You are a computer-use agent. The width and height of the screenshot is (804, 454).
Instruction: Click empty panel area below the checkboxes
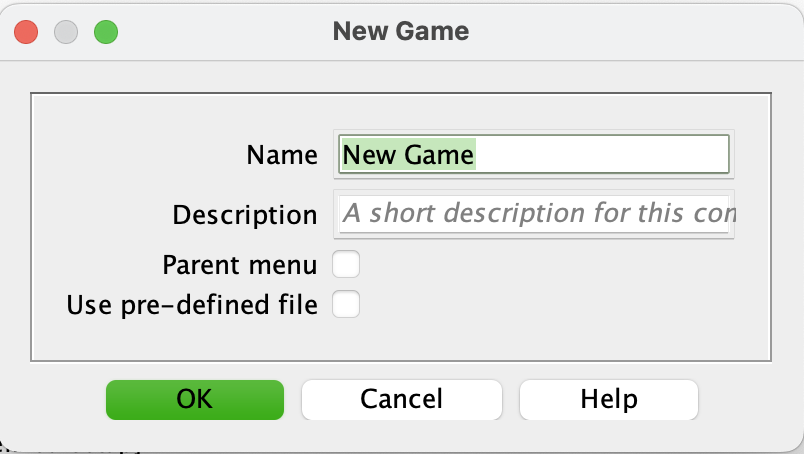tap(401, 340)
